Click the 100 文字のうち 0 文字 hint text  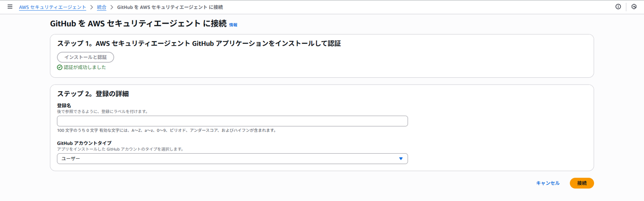166,131
